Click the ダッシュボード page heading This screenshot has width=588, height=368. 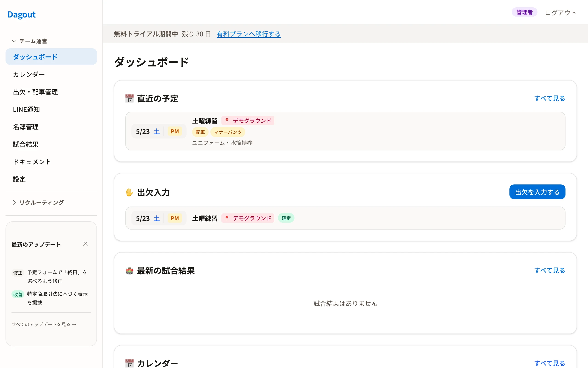(151, 62)
